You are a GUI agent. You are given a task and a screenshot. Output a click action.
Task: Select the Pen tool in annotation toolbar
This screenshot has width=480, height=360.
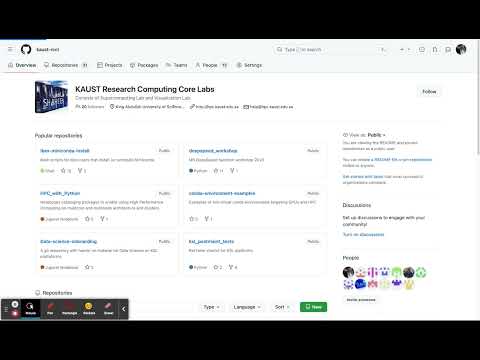point(50,309)
